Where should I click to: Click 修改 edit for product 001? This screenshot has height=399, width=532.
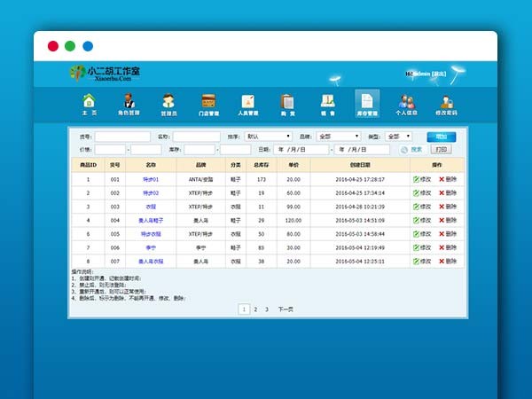pos(421,179)
